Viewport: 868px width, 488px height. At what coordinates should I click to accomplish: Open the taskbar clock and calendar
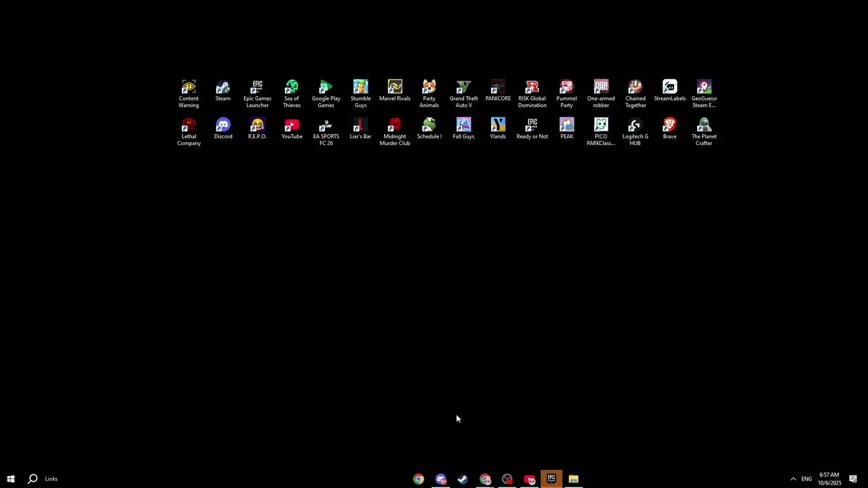[829, 479]
